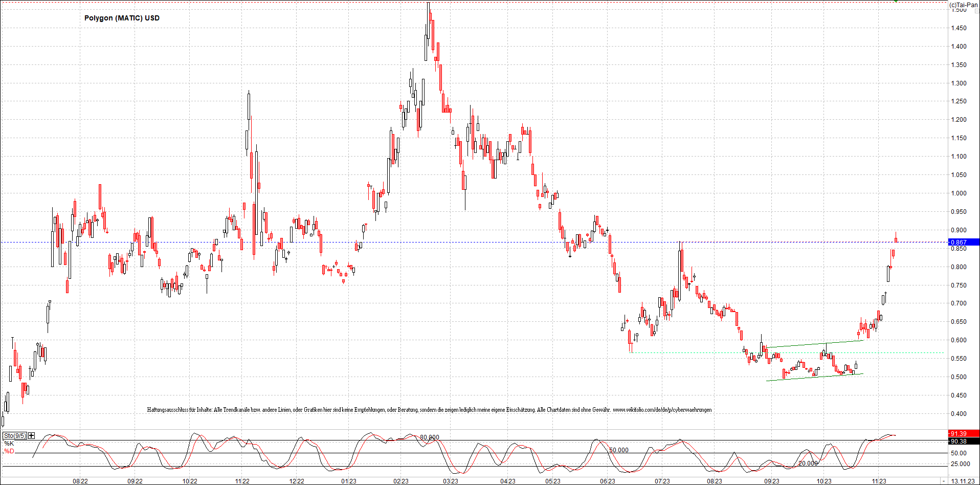This screenshot has height=485, width=980.
Task: Select the Sto(9/5) indicator label
Action: 15,435
